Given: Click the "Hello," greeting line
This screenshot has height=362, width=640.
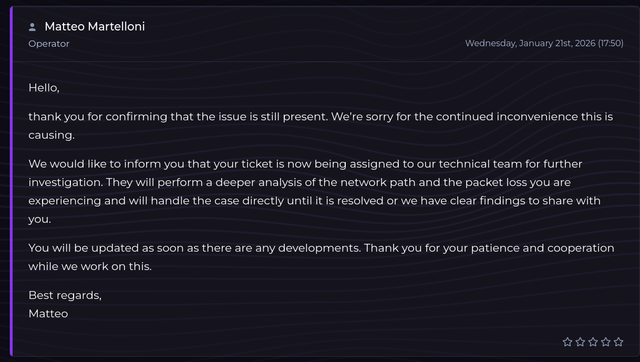Looking at the screenshot, I should (44, 88).
